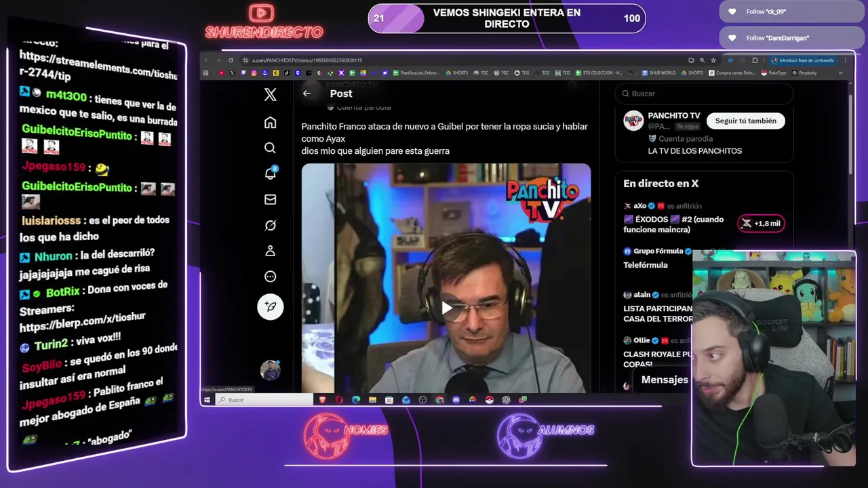Expand the Mensajes drawer
The width and height of the screenshot is (868, 488).
click(x=665, y=380)
